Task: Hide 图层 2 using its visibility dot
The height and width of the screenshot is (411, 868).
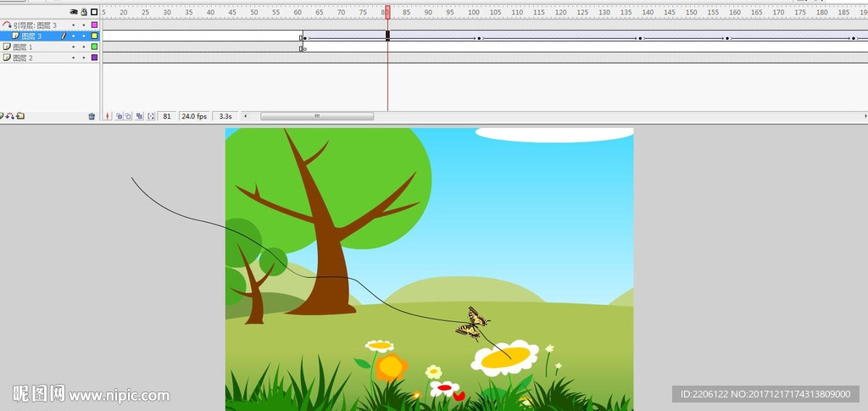Action: click(x=73, y=58)
